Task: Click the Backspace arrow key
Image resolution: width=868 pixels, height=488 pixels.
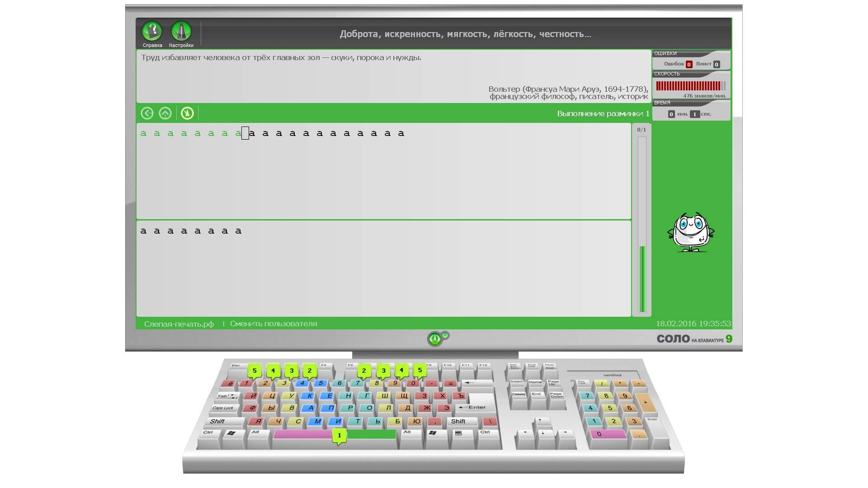Action: click(x=476, y=383)
